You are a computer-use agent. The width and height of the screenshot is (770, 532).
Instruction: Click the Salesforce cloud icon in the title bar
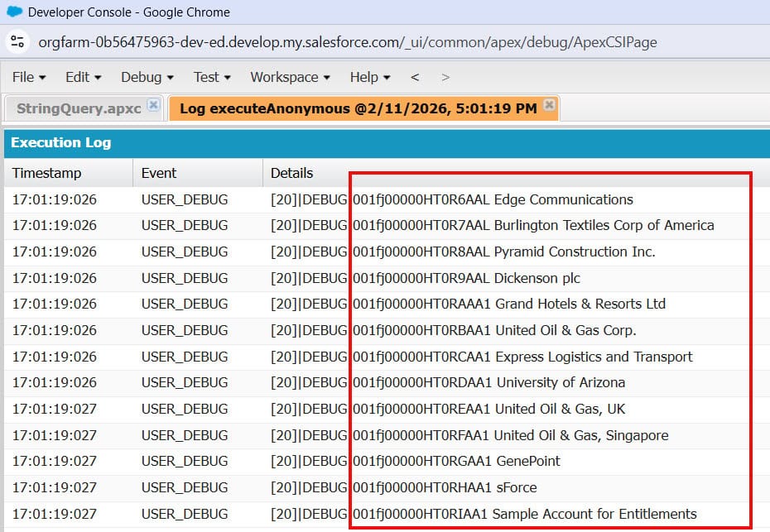pos(12,12)
